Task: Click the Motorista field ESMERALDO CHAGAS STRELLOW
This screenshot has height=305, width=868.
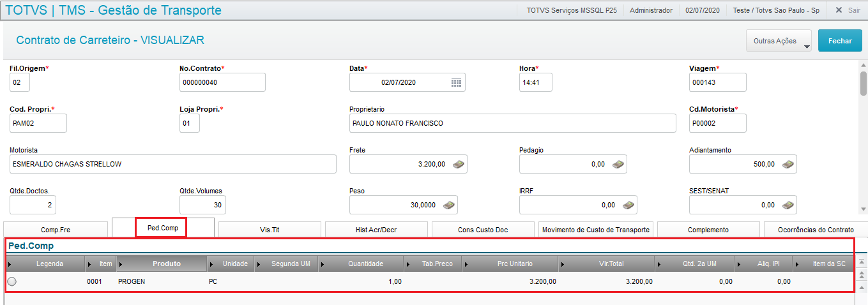Action: pos(173,164)
